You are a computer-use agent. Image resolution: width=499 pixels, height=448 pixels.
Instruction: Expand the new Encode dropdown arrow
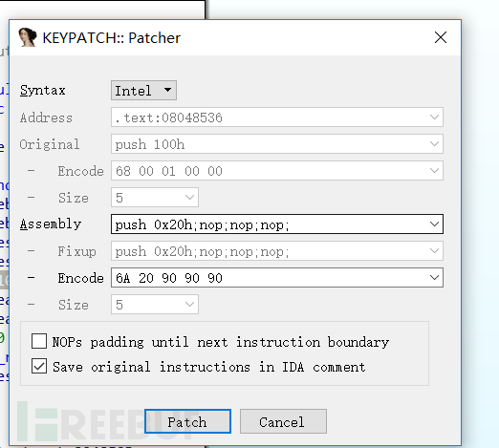click(434, 278)
